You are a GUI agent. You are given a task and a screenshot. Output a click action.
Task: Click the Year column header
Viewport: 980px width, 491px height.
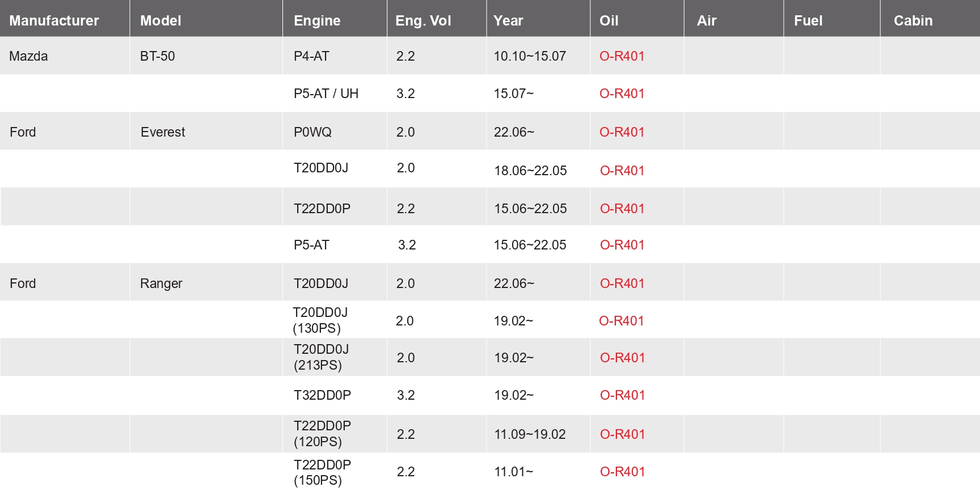tap(508, 20)
